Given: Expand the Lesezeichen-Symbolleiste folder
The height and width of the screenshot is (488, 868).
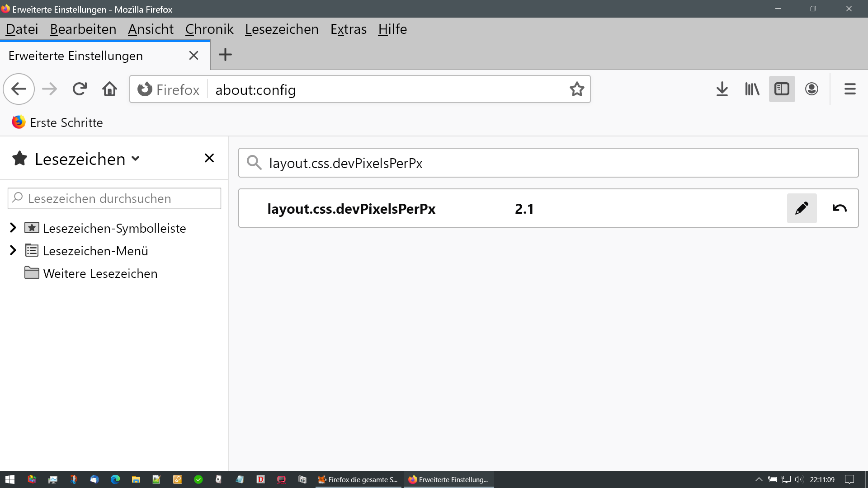Looking at the screenshot, I should point(13,228).
